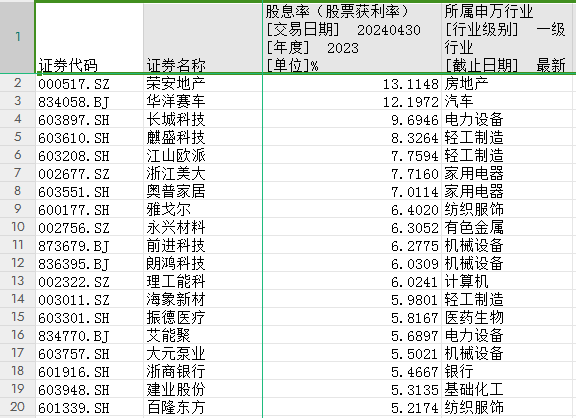Click cell containing 834058.BJ
The height and width of the screenshot is (418, 576).
[89, 101]
